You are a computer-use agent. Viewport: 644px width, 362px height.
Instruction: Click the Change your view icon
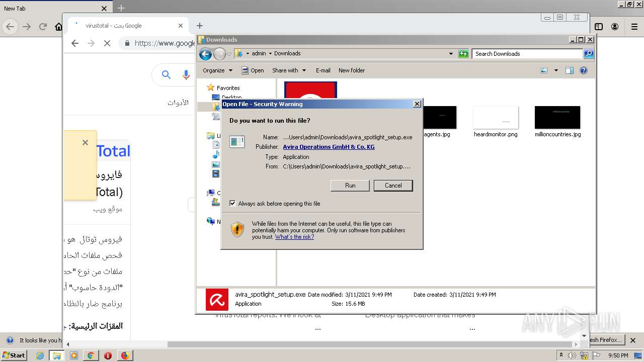tap(544, 70)
